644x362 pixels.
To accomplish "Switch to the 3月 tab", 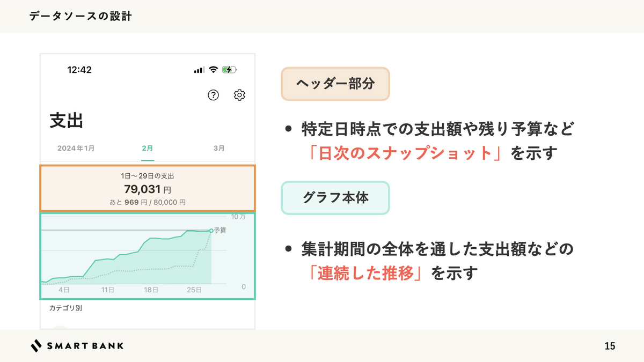I will pyautogui.click(x=219, y=148).
